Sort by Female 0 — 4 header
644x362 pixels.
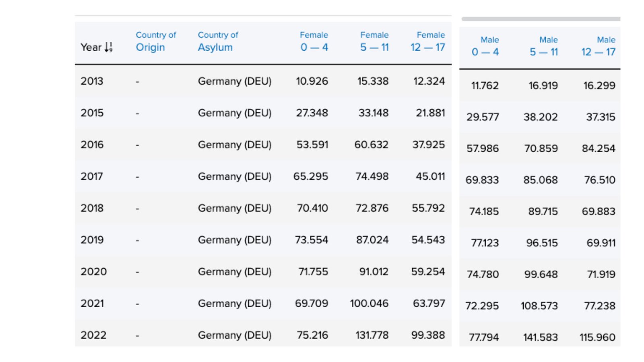click(314, 41)
